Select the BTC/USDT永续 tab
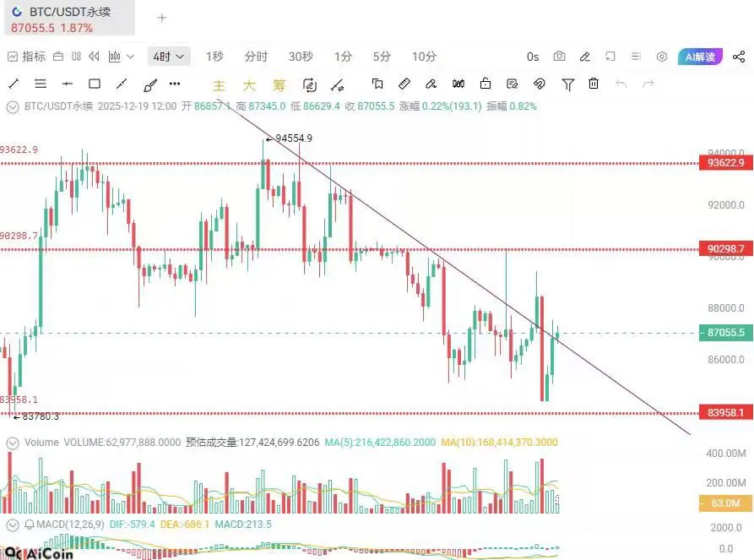This screenshot has width=754, height=560. coord(69,19)
